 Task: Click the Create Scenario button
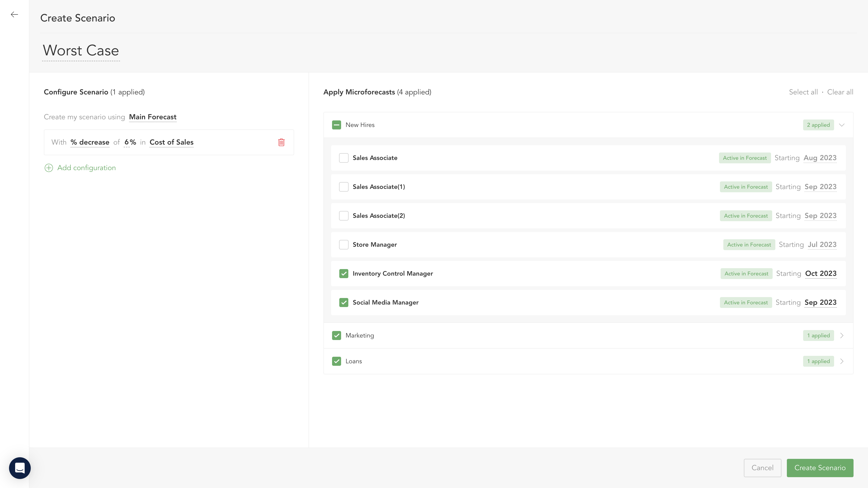pos(820,468)
